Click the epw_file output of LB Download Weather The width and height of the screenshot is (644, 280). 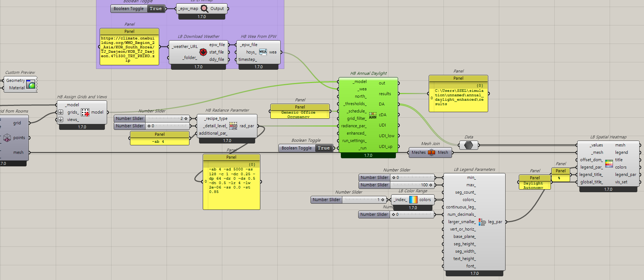(x=217, y=45)
